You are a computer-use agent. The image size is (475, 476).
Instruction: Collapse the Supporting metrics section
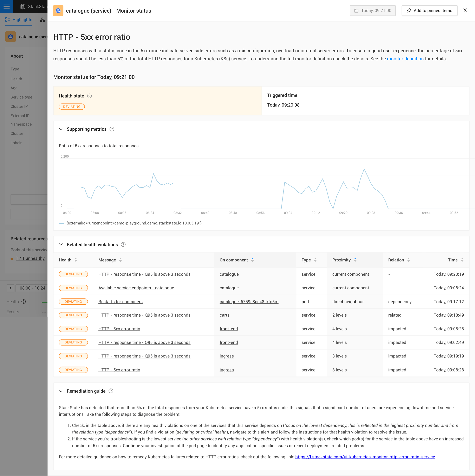point(61,129)
